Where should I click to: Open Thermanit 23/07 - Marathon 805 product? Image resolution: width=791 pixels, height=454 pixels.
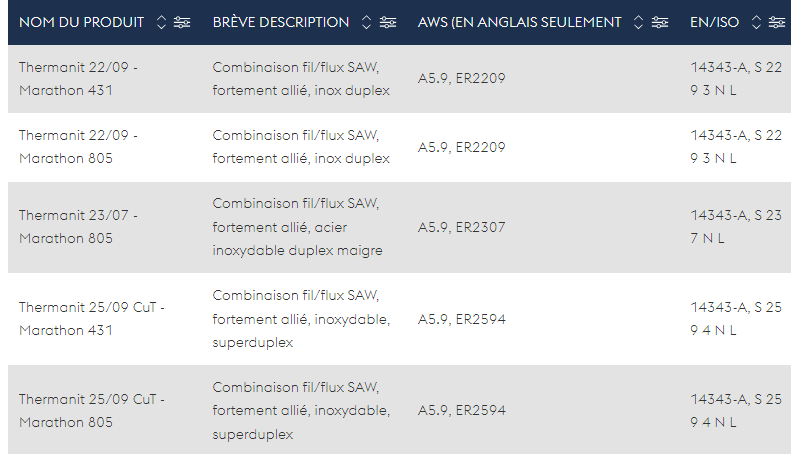[x=78, y=226]
